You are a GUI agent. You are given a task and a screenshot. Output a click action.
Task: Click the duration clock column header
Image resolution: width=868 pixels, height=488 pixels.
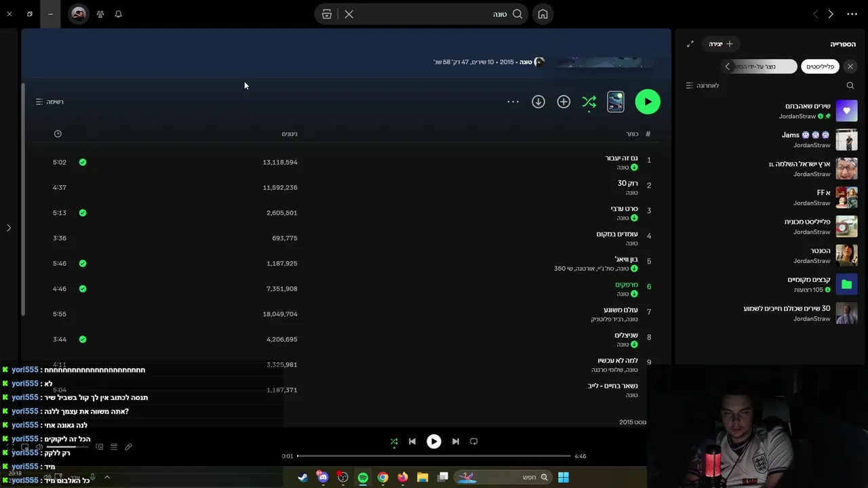tap(58, 134)
